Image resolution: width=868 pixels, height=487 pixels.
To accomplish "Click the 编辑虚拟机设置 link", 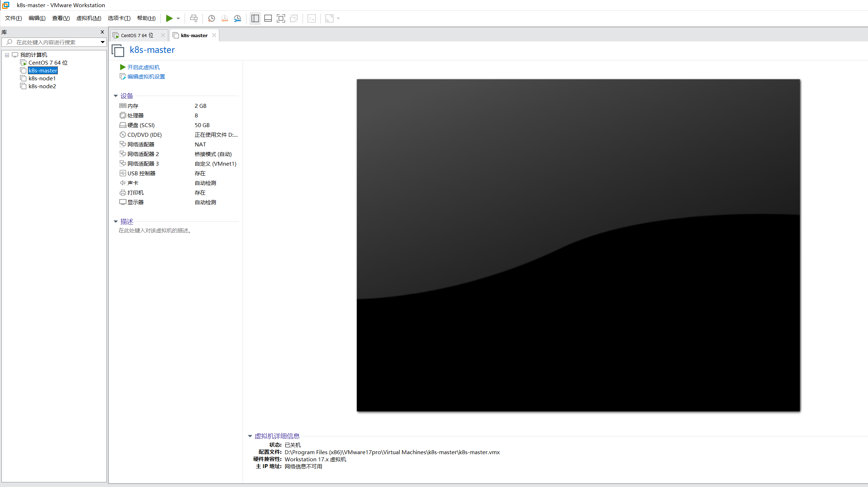I will click(146, 76).
